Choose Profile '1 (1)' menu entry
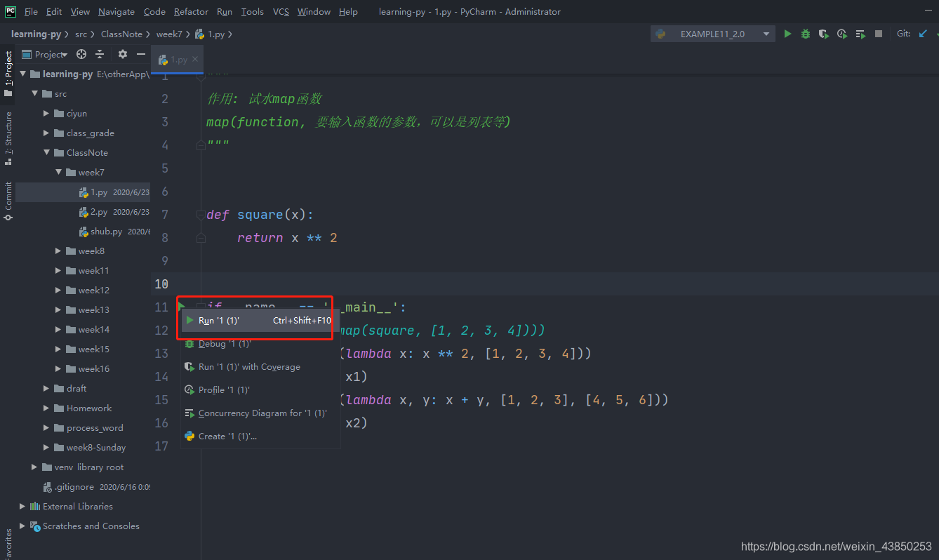 coord(261,390)
